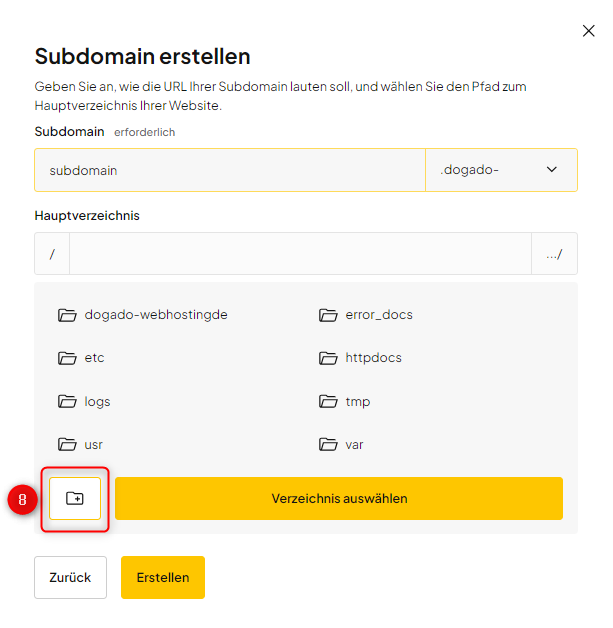Viewport: 613px width, 628px height.
Task: Click folder icon next to etc
Action: (67, 358)
